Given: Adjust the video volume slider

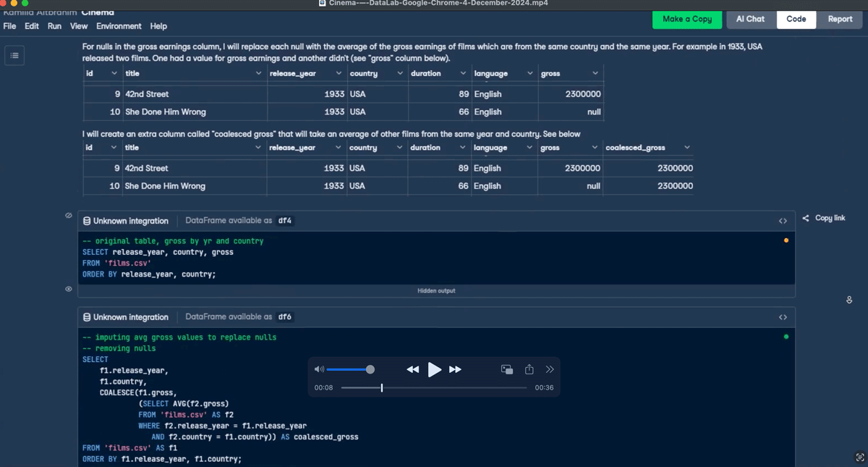Looking at the screenshot, I should point(370,369).
